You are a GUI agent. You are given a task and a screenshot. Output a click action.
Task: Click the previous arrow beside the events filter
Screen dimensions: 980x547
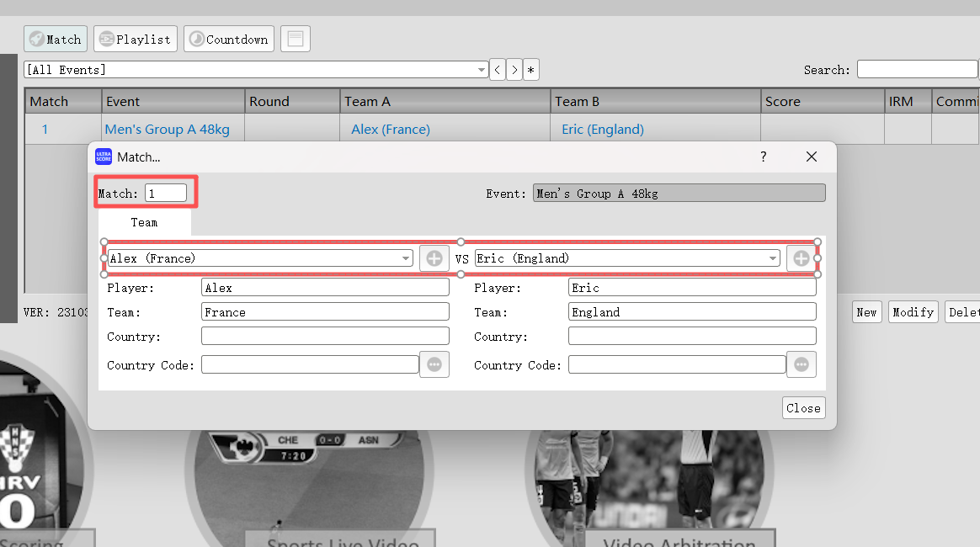(x=497, y=69)
